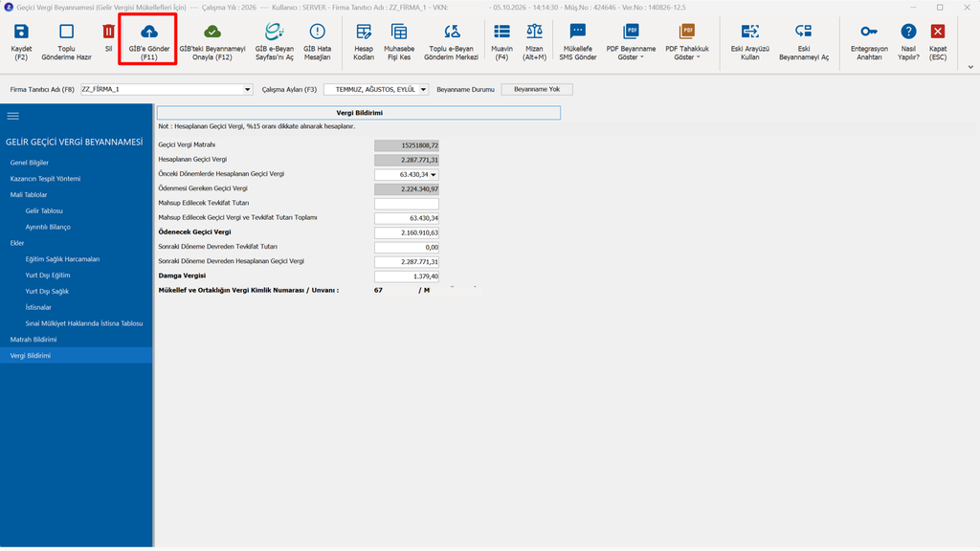The height and width of the screenshot is (551, 980).
Task: Toggle the sidebar hamburger menu
Action: pyautogui.click(x=13, y=116)
